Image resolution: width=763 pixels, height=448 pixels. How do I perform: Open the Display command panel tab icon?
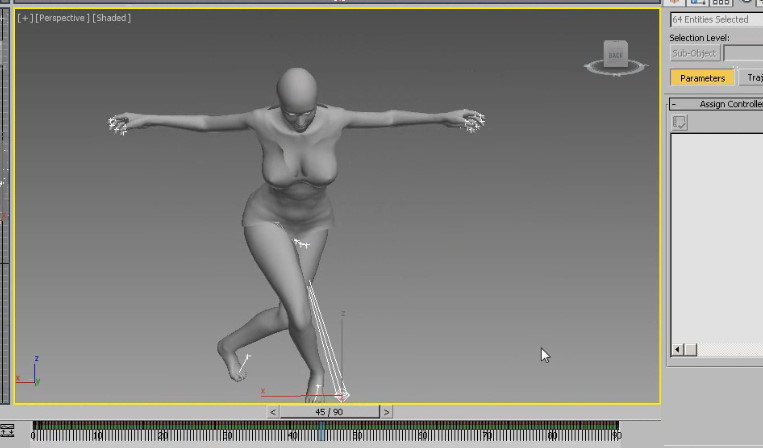758,3
